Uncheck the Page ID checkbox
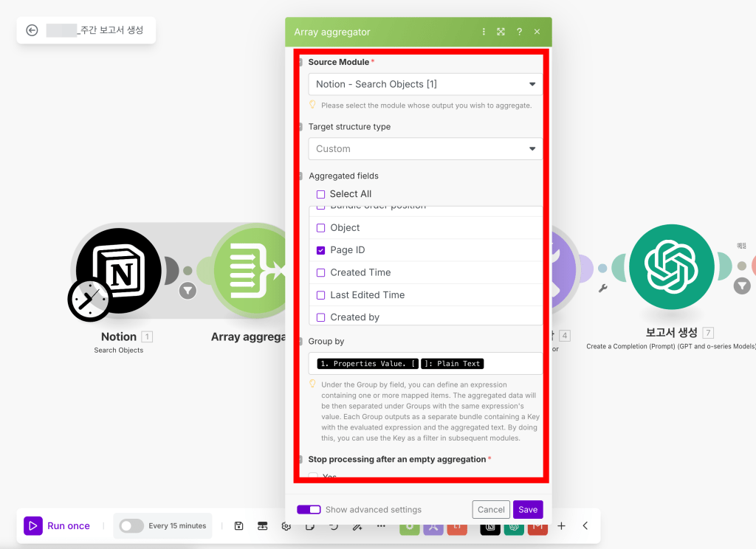 [321, 249]
